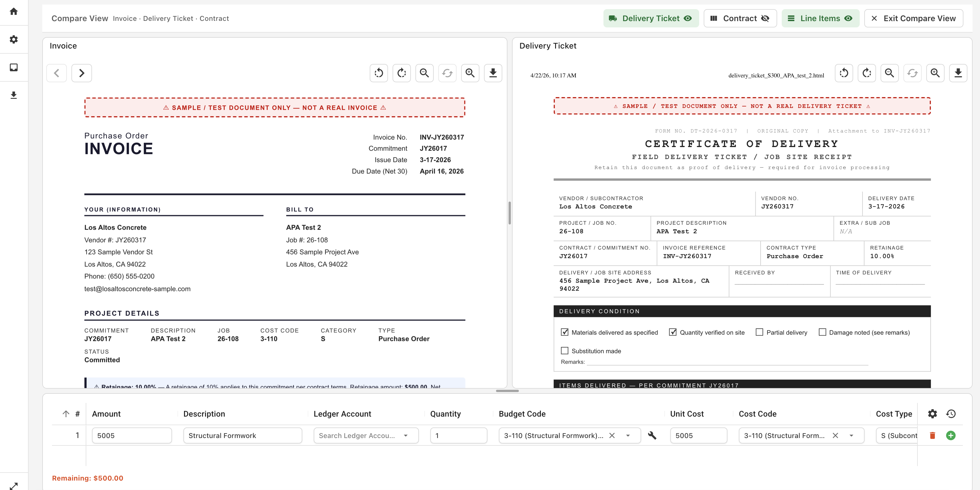Screen dimensions: 980x490
Task: Click the Unit Cost field 5005
Action: coord(699,436)
